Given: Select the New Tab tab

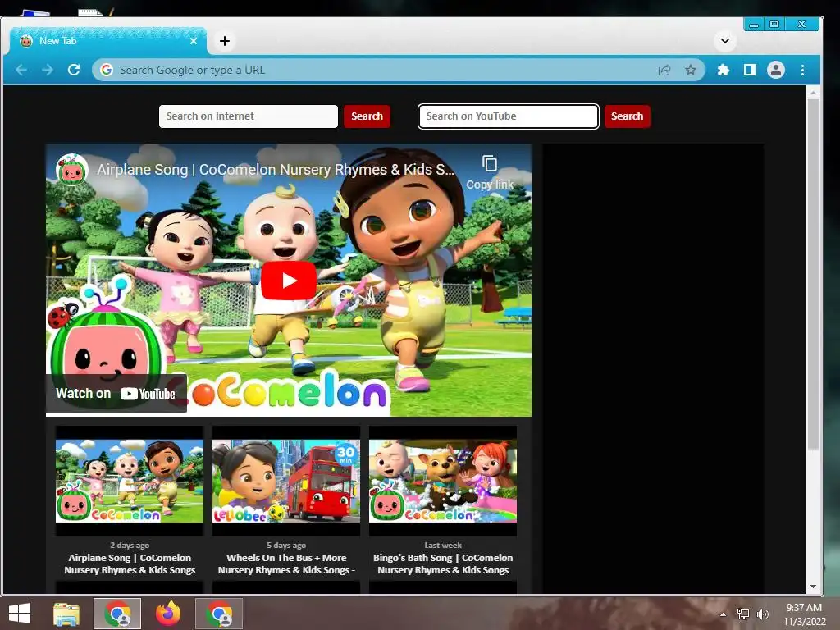Looking at the screenshot, I should [107, 41].
